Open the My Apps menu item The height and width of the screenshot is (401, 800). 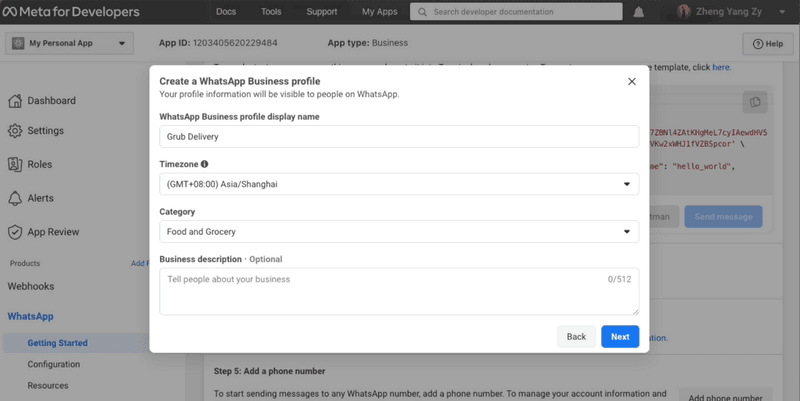coord(380,12)
